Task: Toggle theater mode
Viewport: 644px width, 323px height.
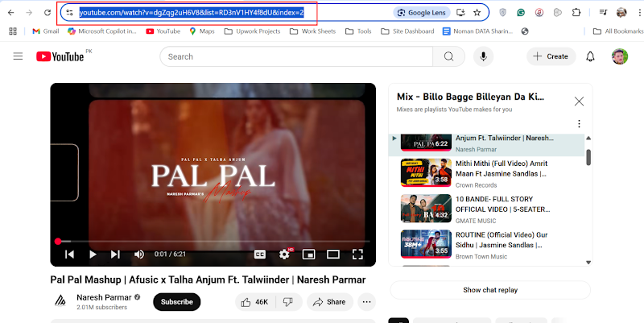Action: pos(333,255)
